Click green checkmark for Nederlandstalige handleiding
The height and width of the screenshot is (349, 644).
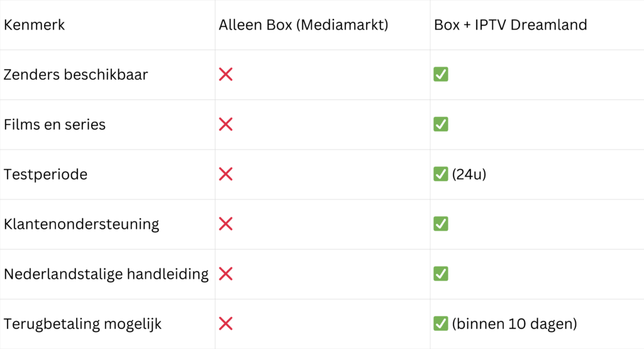[x=441, y=274]
